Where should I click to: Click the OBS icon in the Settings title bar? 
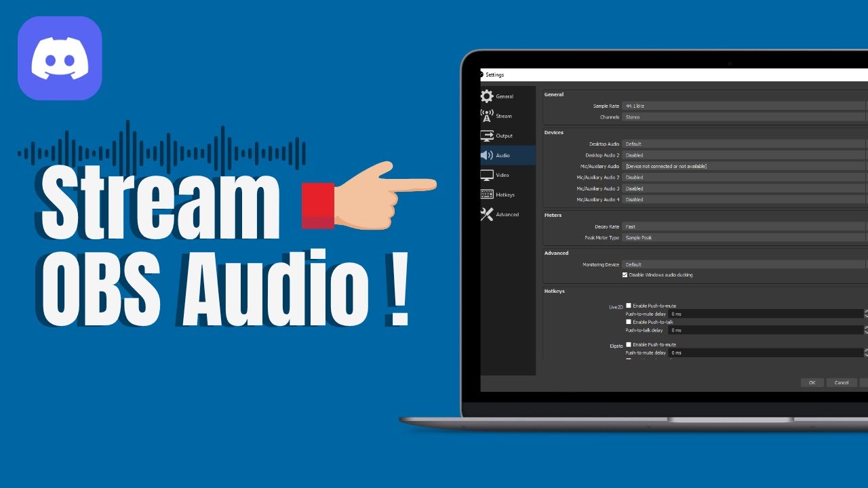click(482, 75)
